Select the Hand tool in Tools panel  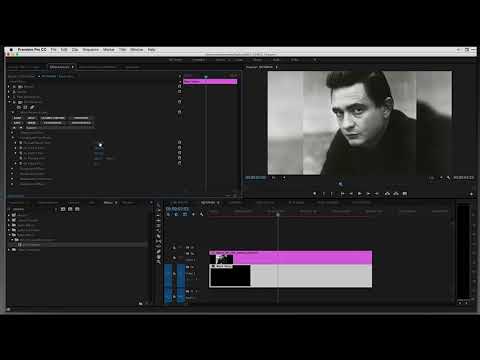(158, 256)
